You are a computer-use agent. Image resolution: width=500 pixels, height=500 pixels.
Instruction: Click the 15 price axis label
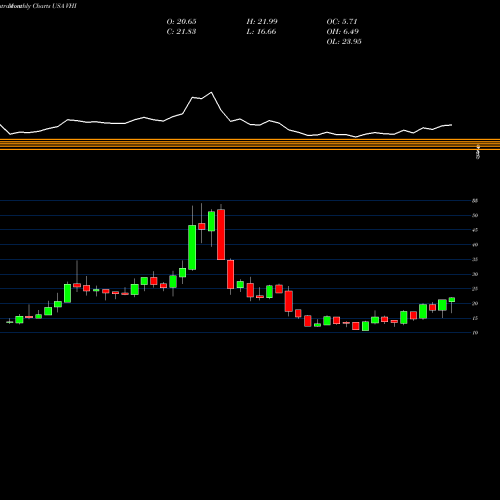[x=475, y=318]
